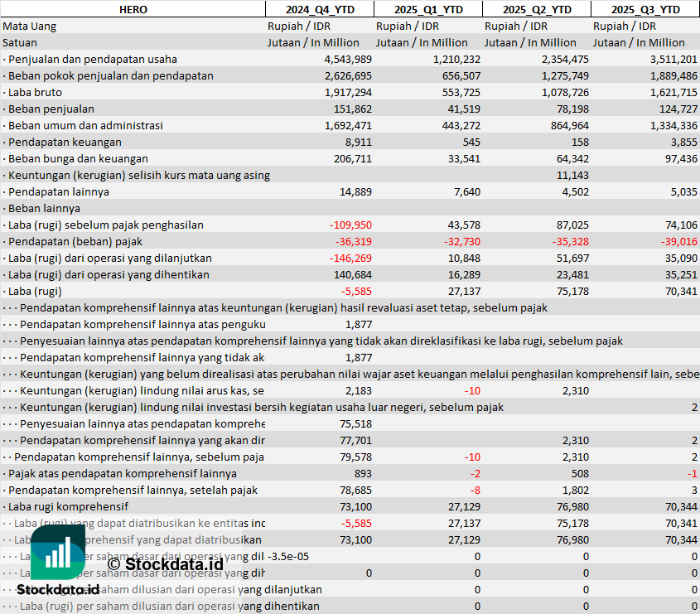The height and width of the screenshot is (614, 700).
Task: Click the 124,727 value cell
Action: click(678, 109)
